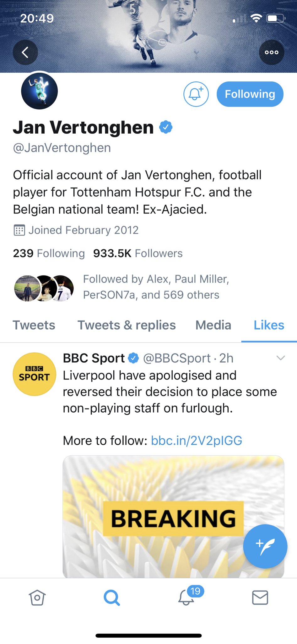This screenshot has width=297, height=644.
Task: Go to the Home feed icon
Action: 37,597
